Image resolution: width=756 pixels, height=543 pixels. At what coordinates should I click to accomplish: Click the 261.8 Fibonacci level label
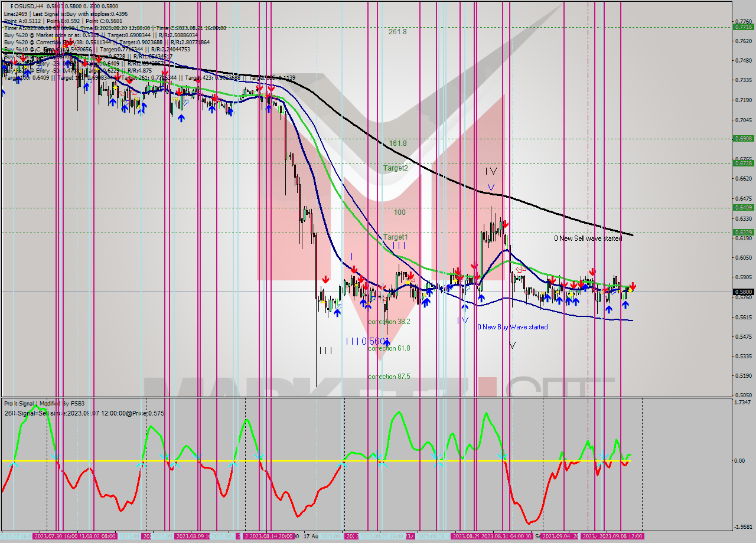click(397, 32)
